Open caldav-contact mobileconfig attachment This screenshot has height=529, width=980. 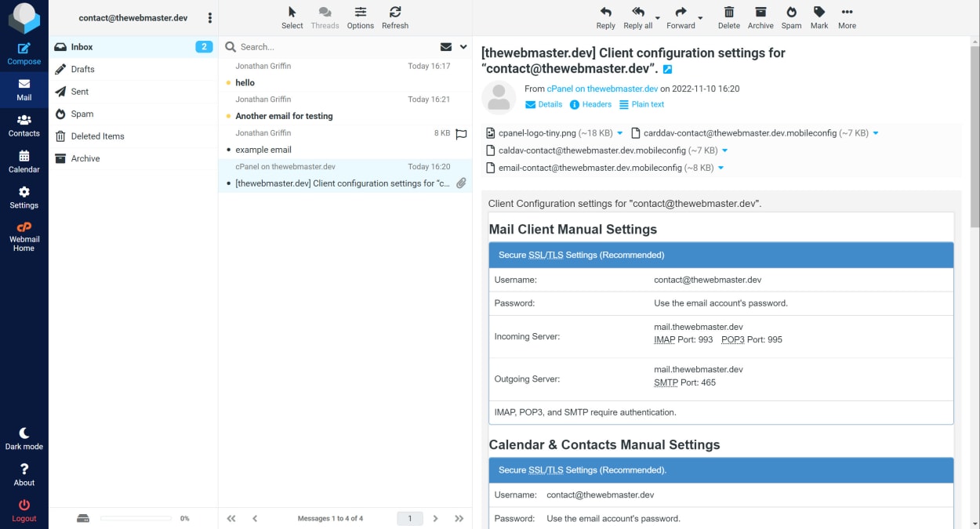point(602,150)
